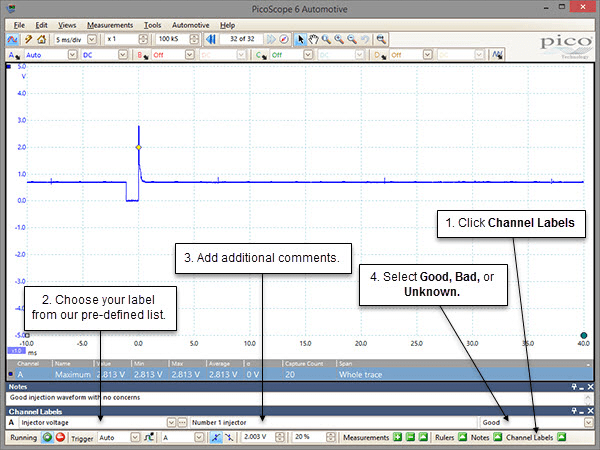The height and width of the screenshot is (450, 600).
Task: Adjust the x1 zoom factor spinner
Action: click(x=143, y=39)
